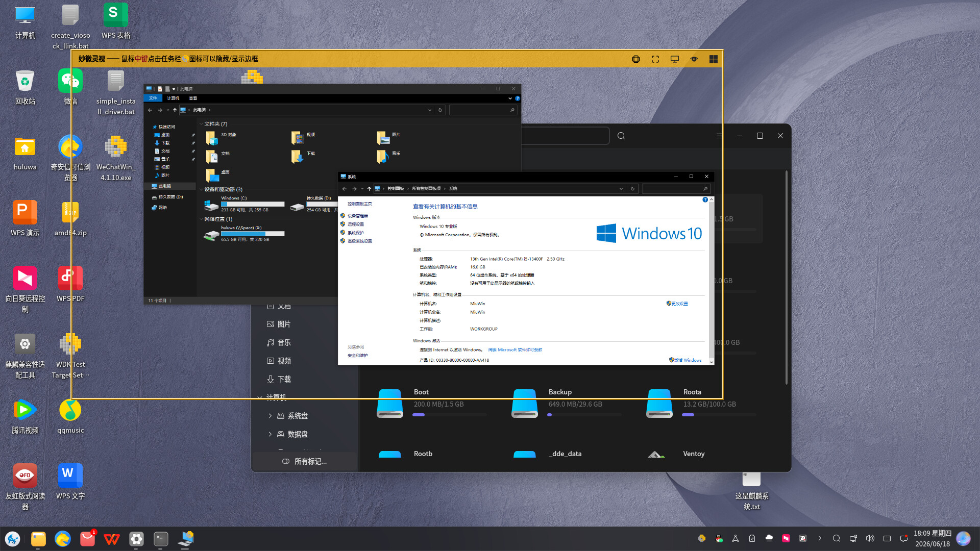Image resolution: width=980 pixels, height=551 pixels.
Task: Open the terminal from the taskbar
Action: coord(161,539)
